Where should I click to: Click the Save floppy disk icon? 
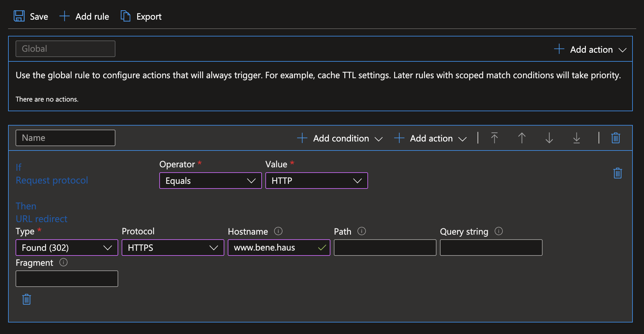click(x=19, y=16)
